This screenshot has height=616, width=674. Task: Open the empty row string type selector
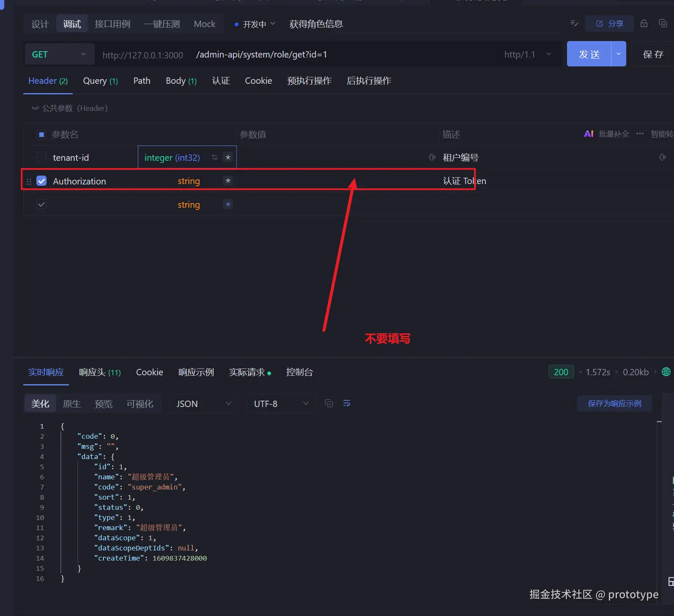[x=189, y=205]
